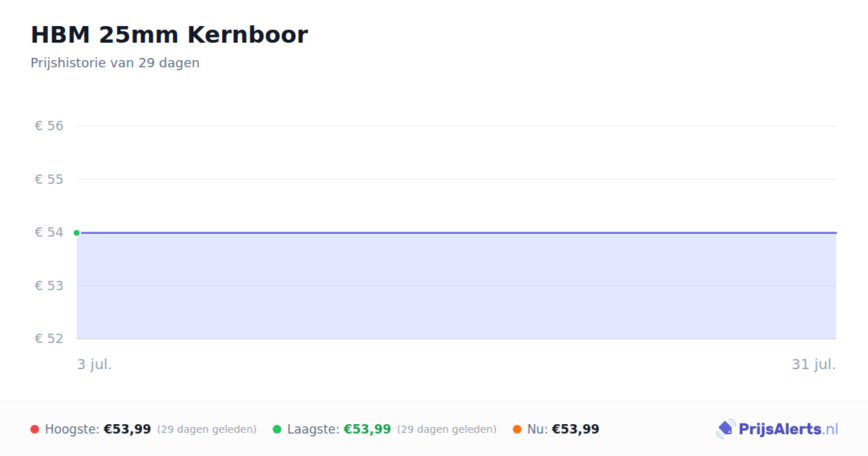Click the € 55 axis label
The height and width of the screenshot is (456, 868).
(x=49, y=179)
